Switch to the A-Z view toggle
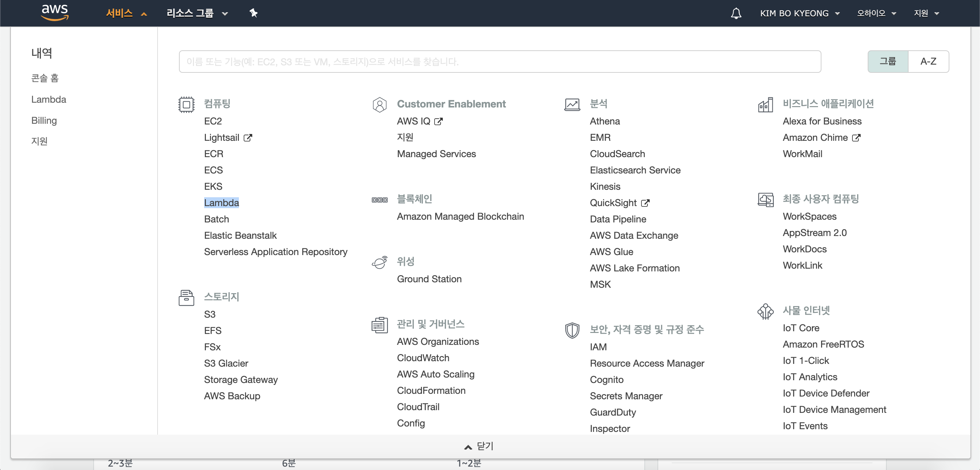This screenshot has height=470, width=980. 928,61
